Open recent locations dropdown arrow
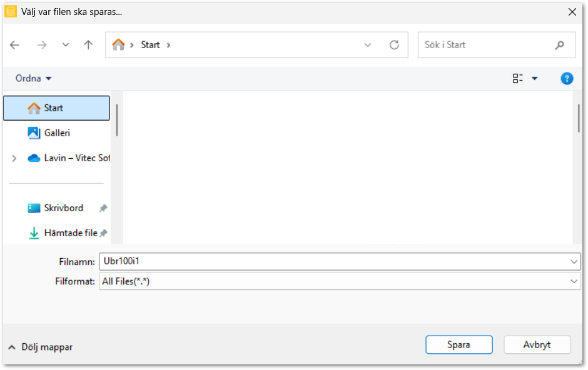 (66, 45)
